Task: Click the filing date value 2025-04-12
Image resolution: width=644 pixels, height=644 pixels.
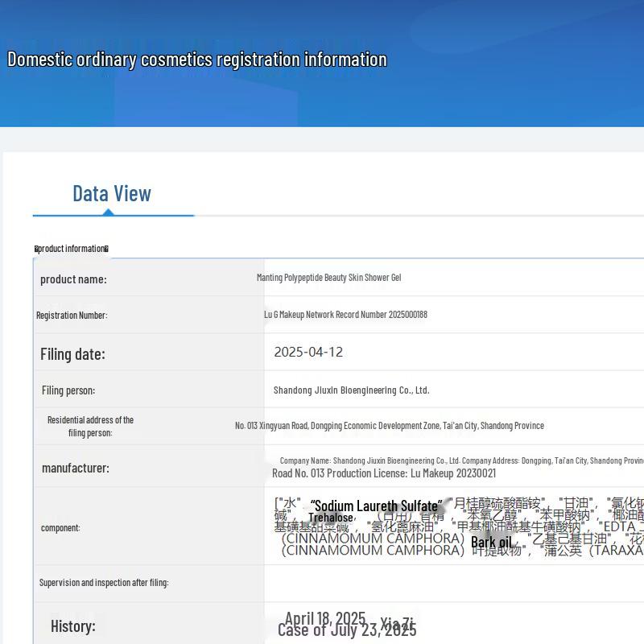Action: (x=308, y=352)
